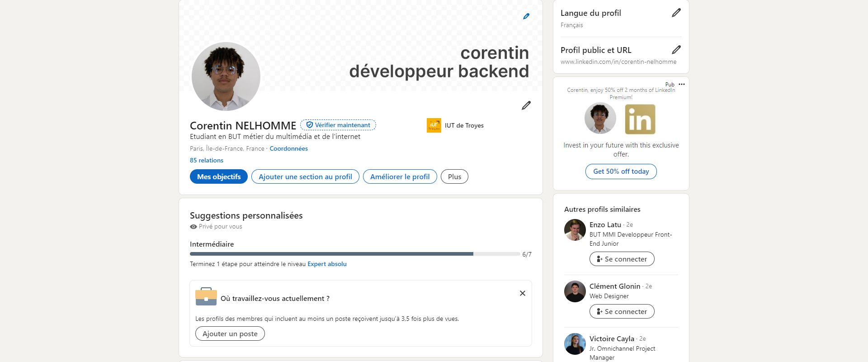Image resolution: width=868 pixels, height=362 pixels.
Task: Open Victoire Cayla's name link
Action: (x=612, y=338)
